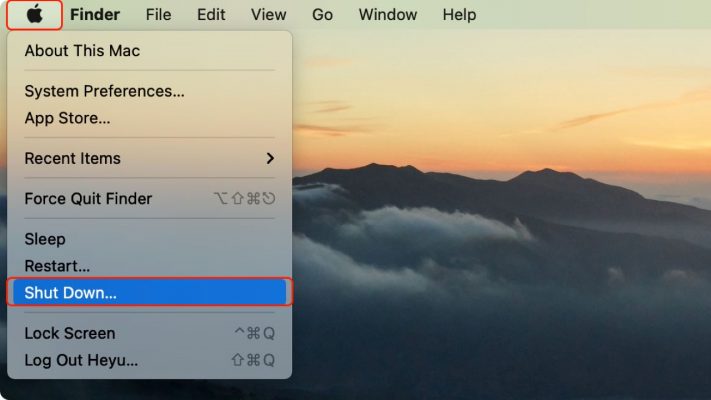Click the highlighted Shut Down... option
The width and height of the screenshot is (711, 400).
[x=70, y=293]
